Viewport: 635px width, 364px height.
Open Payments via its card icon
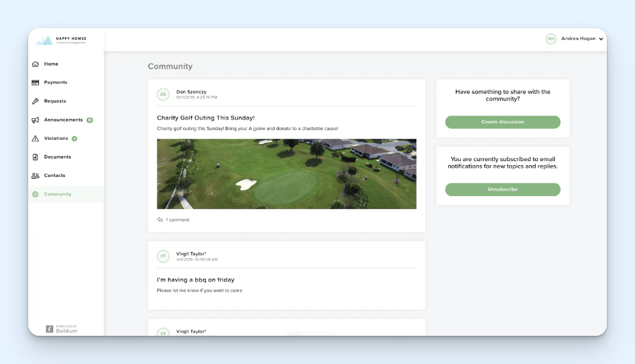coord(35,82)
